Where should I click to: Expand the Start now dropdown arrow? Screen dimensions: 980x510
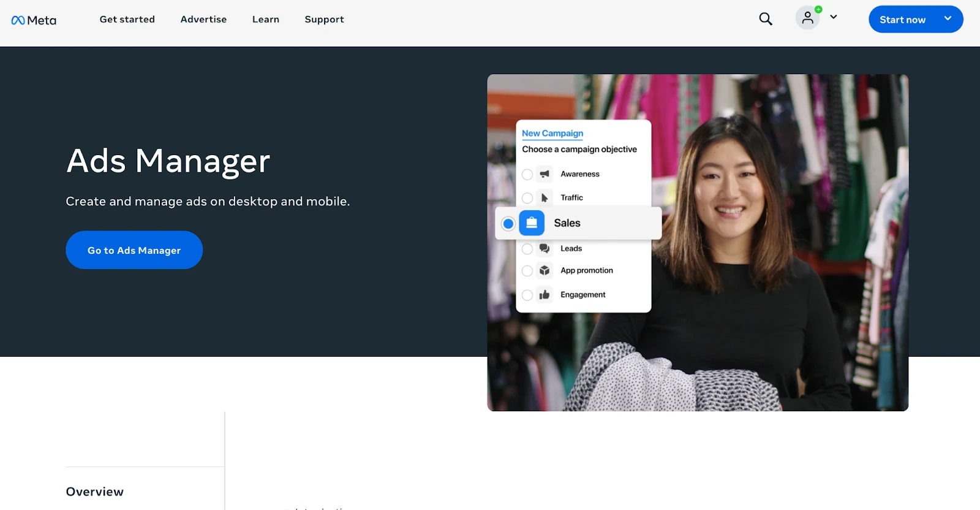point(948,18)
